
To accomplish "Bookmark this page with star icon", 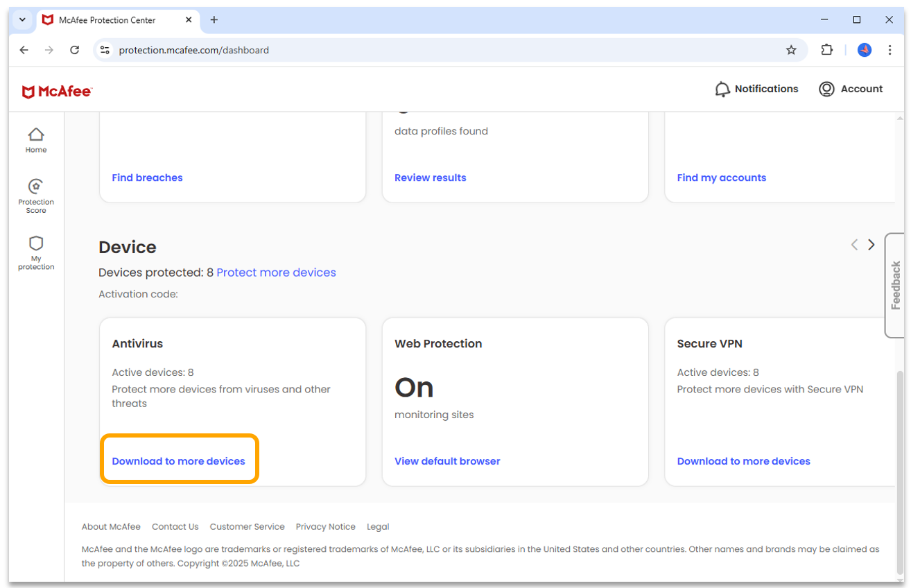I will pos(791,50).
